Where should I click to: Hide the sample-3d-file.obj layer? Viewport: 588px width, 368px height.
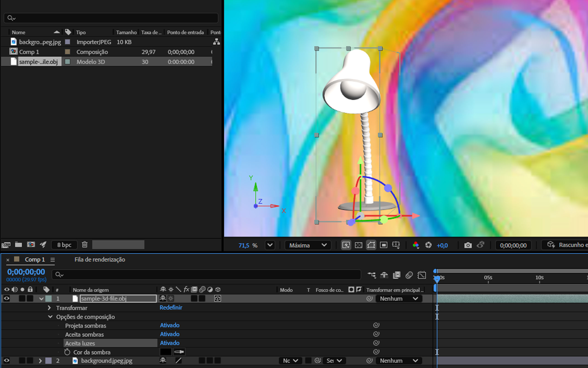tap(7, 298)
